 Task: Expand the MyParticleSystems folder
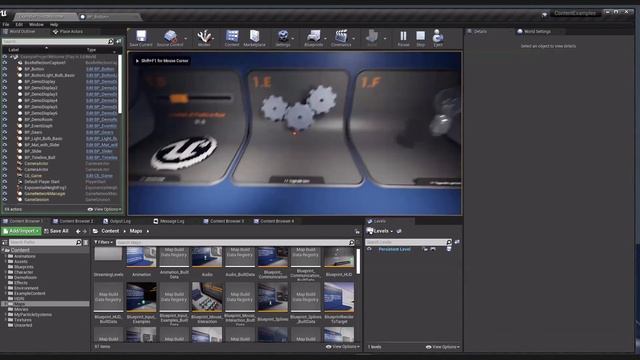pos(6,315)
